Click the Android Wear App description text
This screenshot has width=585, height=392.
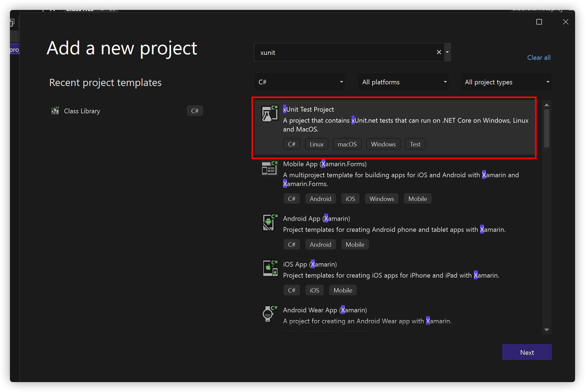[367, 321]
